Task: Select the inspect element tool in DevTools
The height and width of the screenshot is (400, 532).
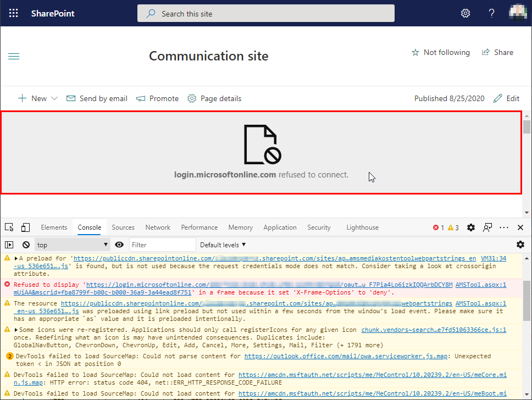Action: (x=9, y=227)
